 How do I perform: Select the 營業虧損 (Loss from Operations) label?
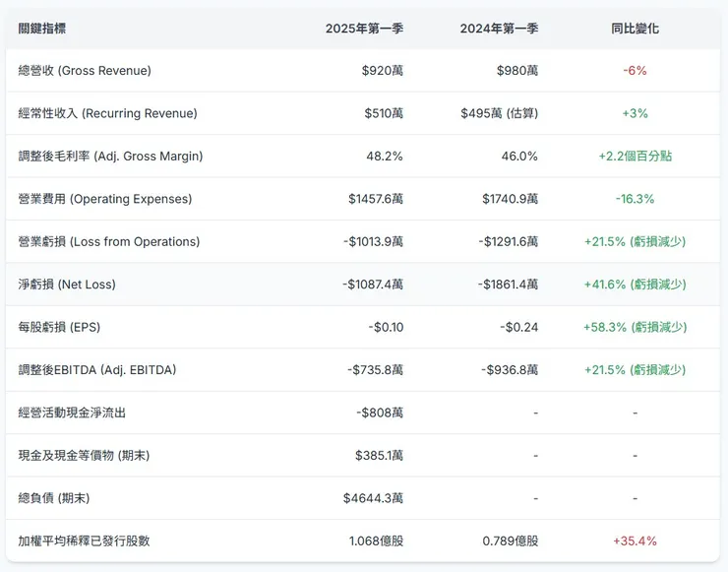tap(109, 241)
